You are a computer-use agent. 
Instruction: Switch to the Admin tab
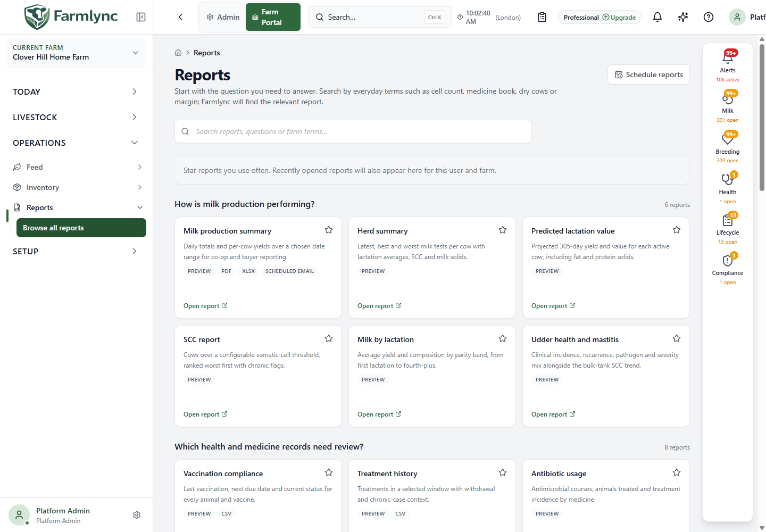[x=223, y=17]
